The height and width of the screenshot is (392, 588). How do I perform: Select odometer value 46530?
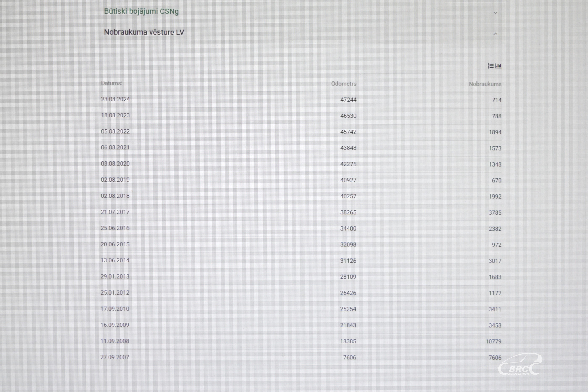[x=348, y=116]
